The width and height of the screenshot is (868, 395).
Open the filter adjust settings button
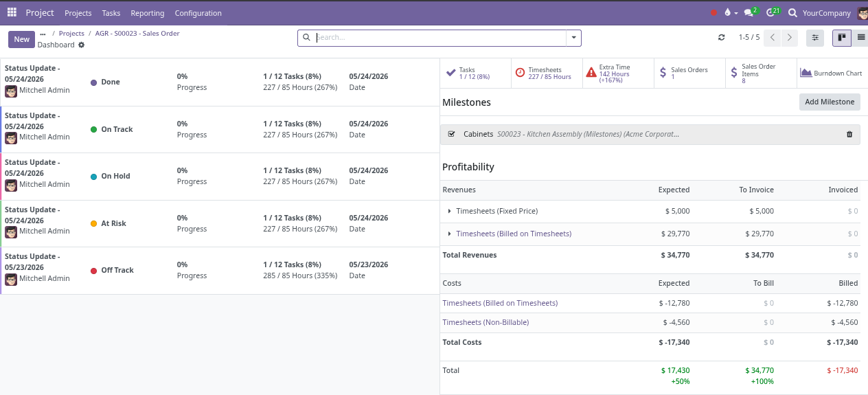[x=815, y=38]
